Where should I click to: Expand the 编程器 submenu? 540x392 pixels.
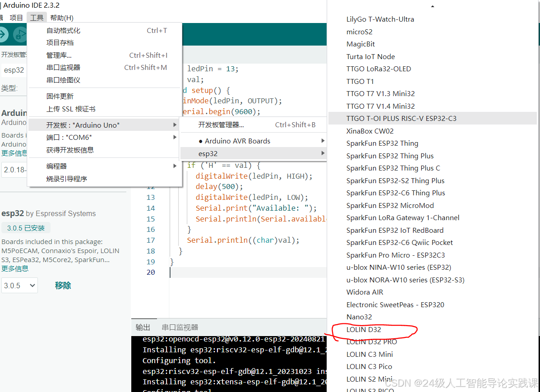(x=105, y=166)
